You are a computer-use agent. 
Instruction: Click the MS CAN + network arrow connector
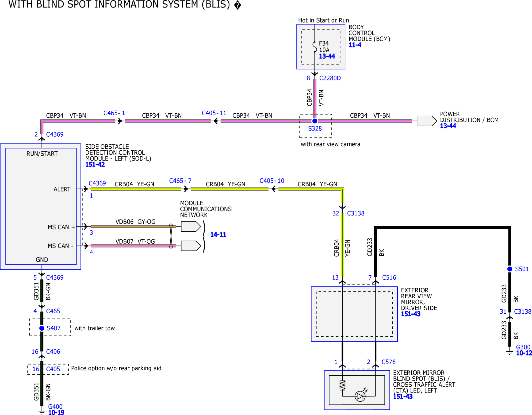191,226
